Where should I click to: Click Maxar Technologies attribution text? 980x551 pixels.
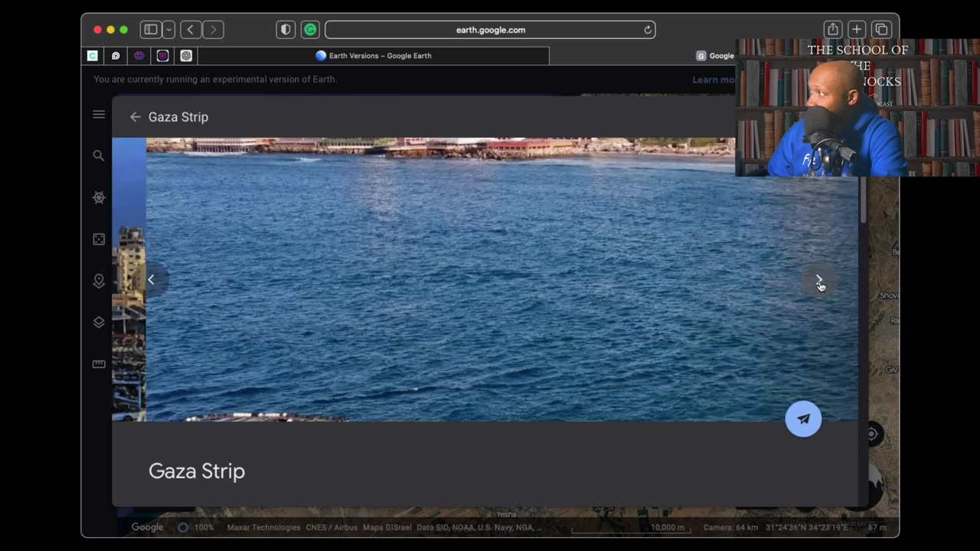tap(263, 527)
